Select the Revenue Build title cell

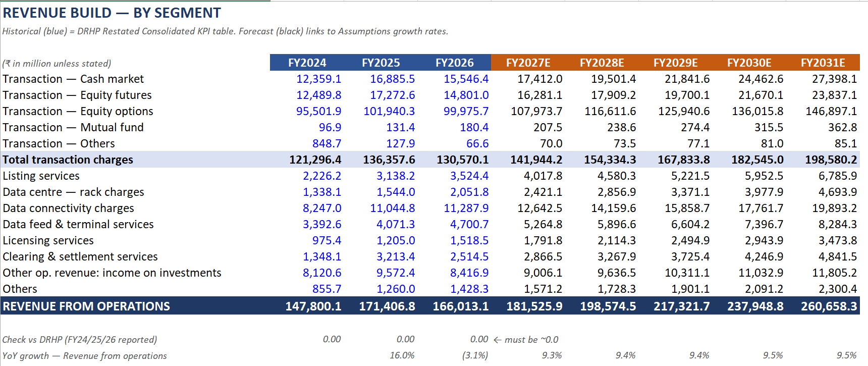click(112, 13)
